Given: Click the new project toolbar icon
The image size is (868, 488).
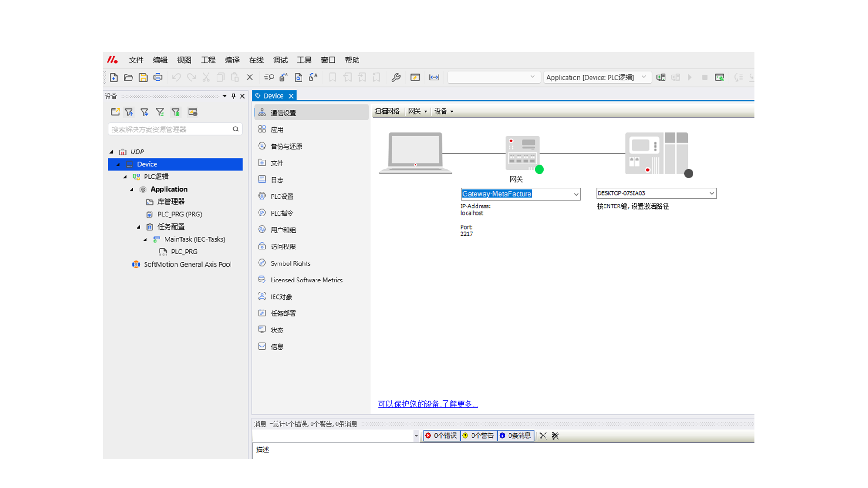Looking at the screenshot, I should point(114,78).
